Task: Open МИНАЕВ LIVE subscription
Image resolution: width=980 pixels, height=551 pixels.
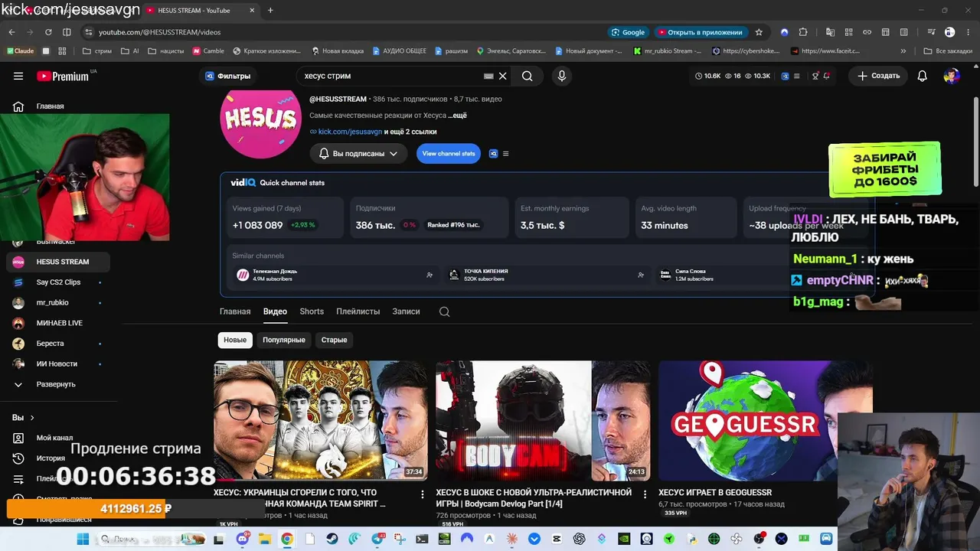Action: tap(58, 323)
